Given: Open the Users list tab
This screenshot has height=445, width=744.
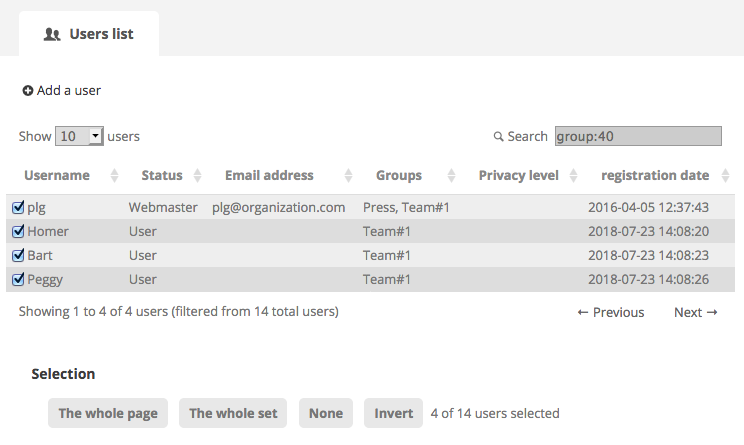Looking at the screenshot, I should (x=89, y=34).
